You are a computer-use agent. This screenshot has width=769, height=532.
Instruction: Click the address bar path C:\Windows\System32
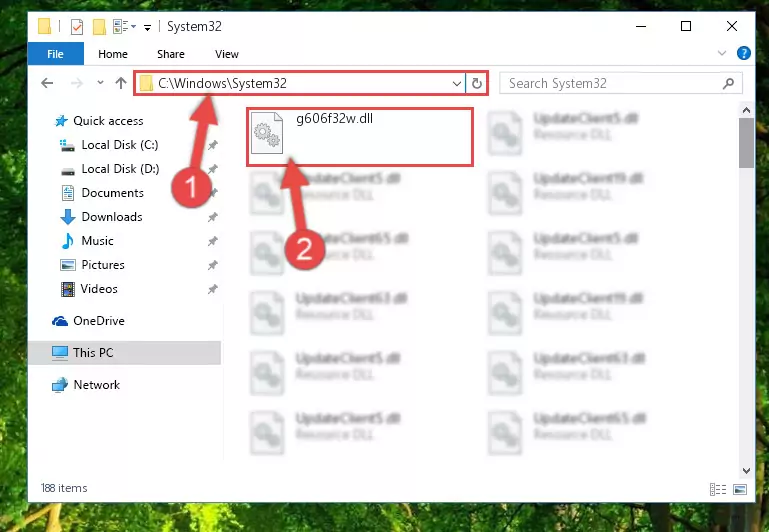(222, 83)
